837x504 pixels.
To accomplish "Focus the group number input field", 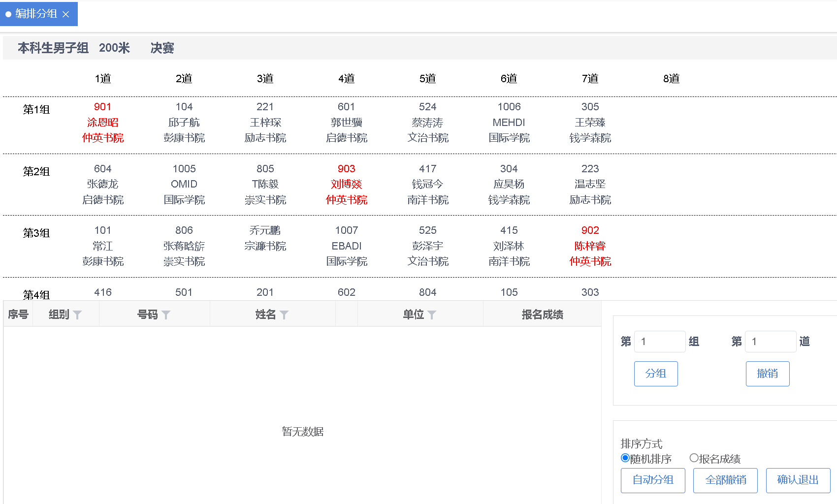I will point(660,342).
